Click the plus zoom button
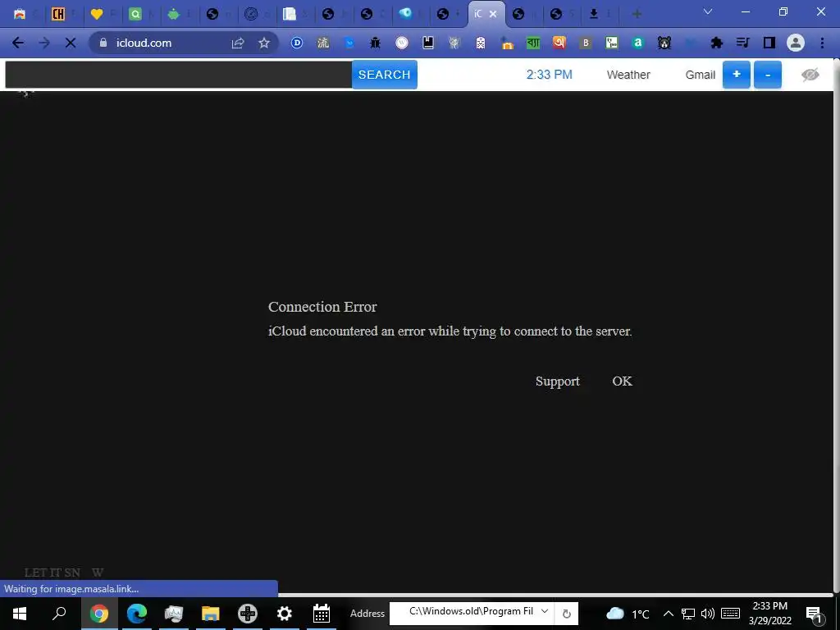The width and height of the screenshot is (840, 630). [x=736, y=75]
